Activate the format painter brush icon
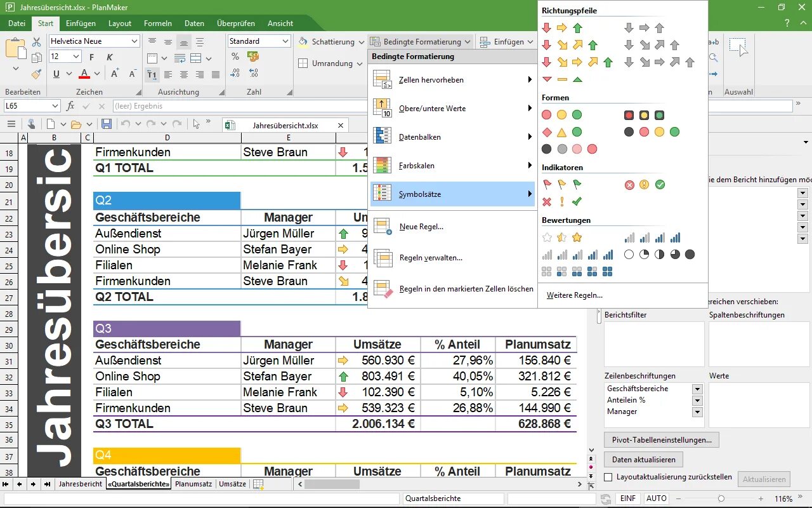The width and height of the screenshot is (812, 508). point(36,74)
